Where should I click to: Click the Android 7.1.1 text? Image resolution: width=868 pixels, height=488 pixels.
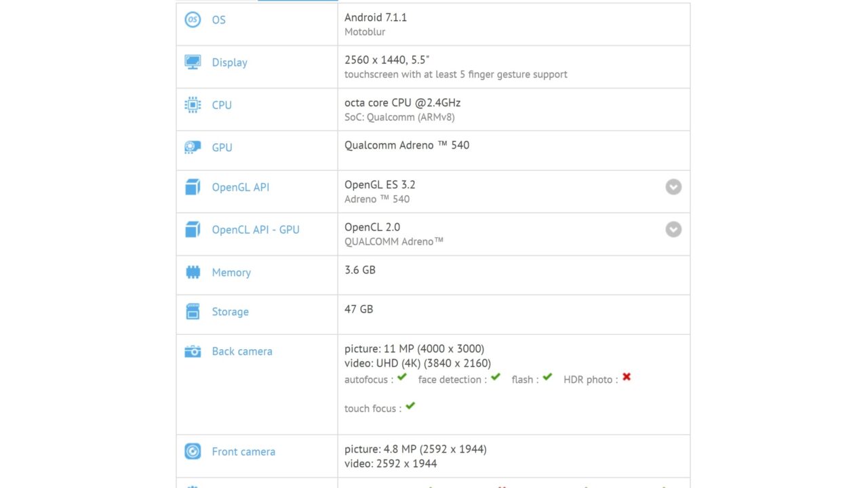point(376,18)
